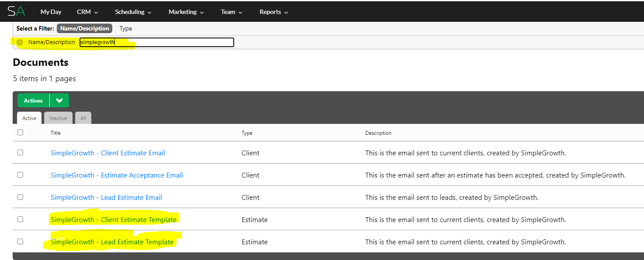
Task: Go to My Day
Action: [x=51, y=12]
